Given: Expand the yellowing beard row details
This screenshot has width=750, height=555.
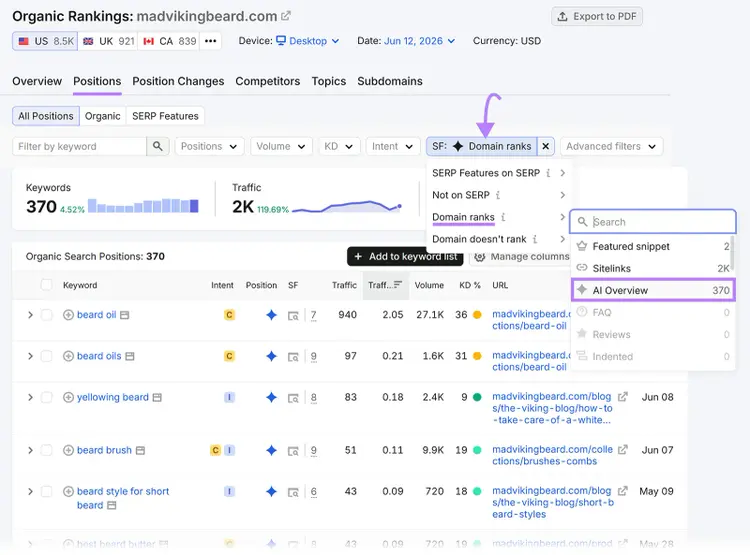Looking at the screenshot, I should point(30,397).
